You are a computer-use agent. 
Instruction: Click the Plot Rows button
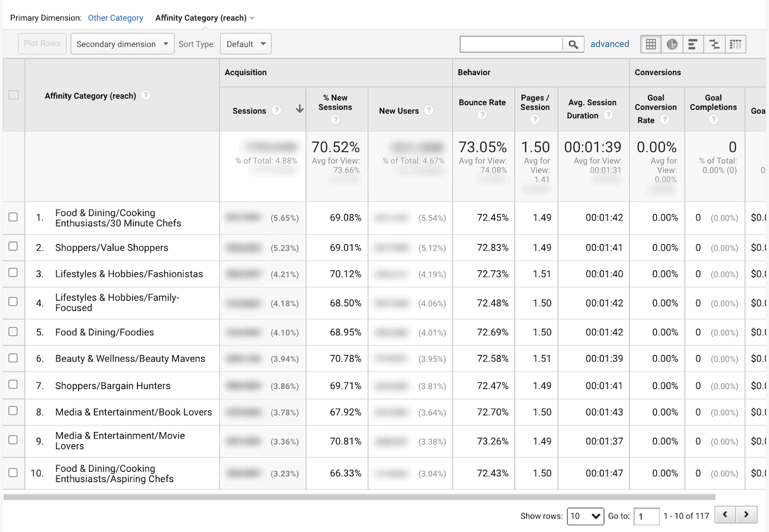[x=42, y=44]
